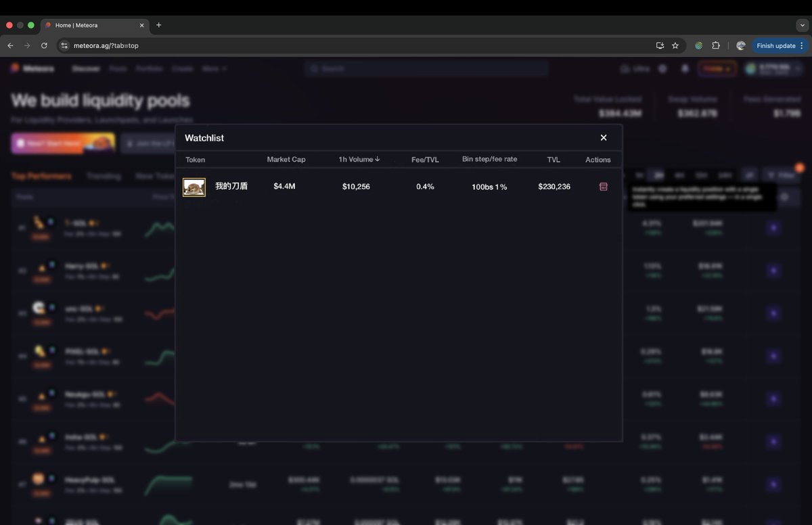
Task: View site information icon in address bar
Action: pos(64,45)
